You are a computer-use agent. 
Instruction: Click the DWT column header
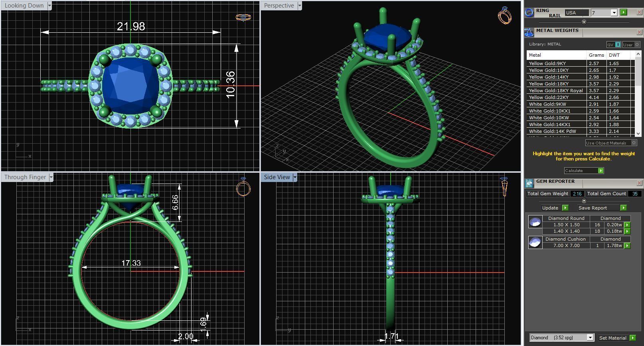[618, 55]
